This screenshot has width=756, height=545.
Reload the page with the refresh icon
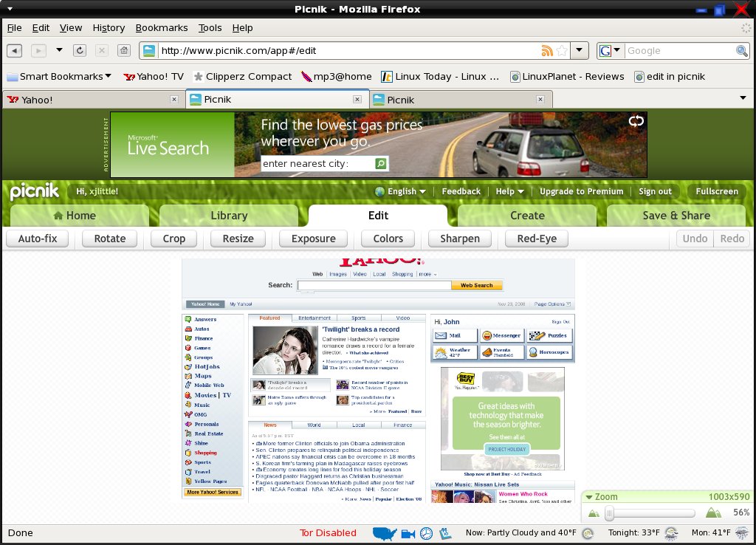(80, 50)
